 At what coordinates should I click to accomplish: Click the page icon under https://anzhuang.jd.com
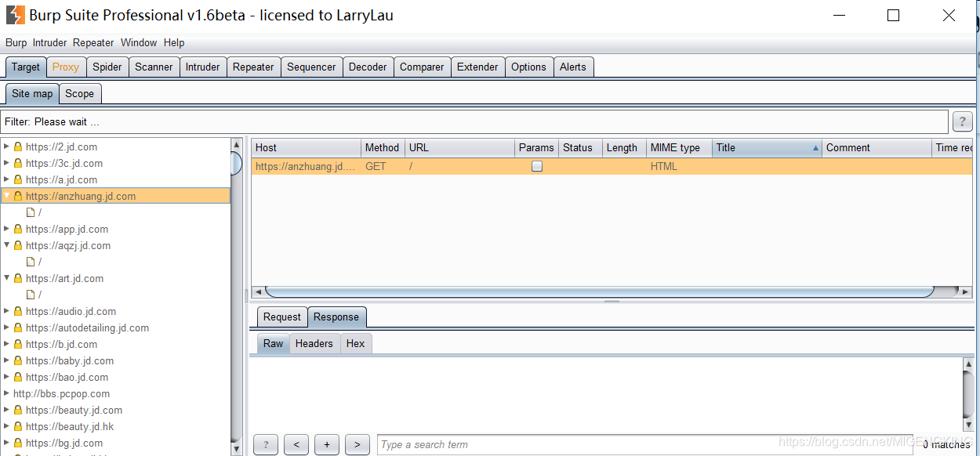(x=31, y=212)
